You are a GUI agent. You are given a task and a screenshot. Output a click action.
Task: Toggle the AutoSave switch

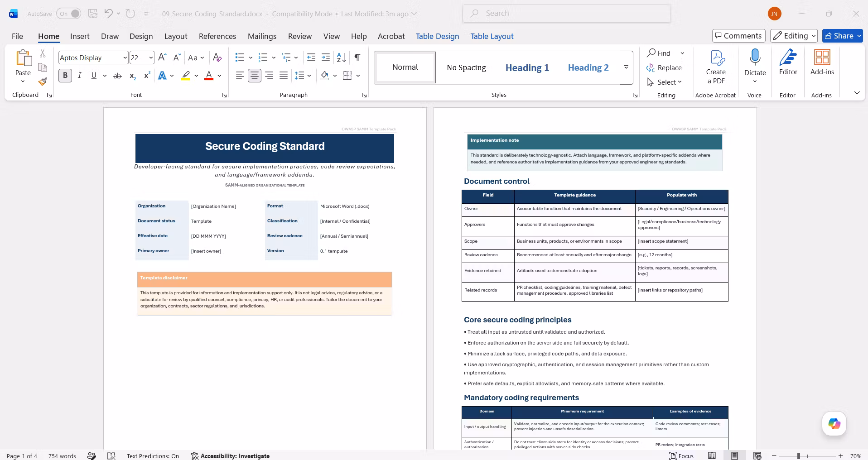pos(69,14)
